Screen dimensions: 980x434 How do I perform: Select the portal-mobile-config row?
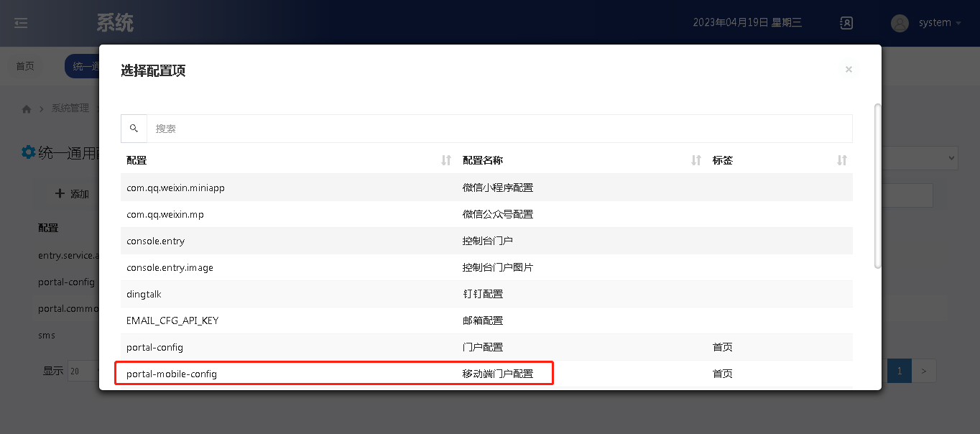(334, 374)
